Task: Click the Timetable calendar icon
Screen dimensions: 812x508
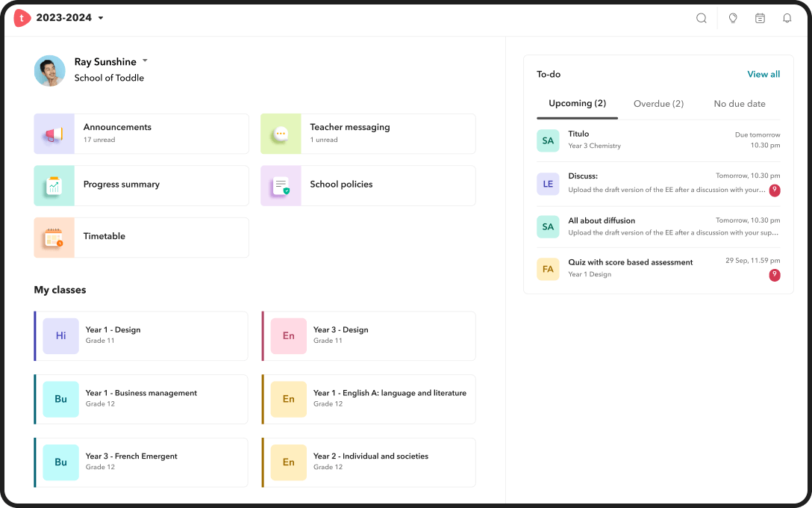Action: click(x=54, y=238)
